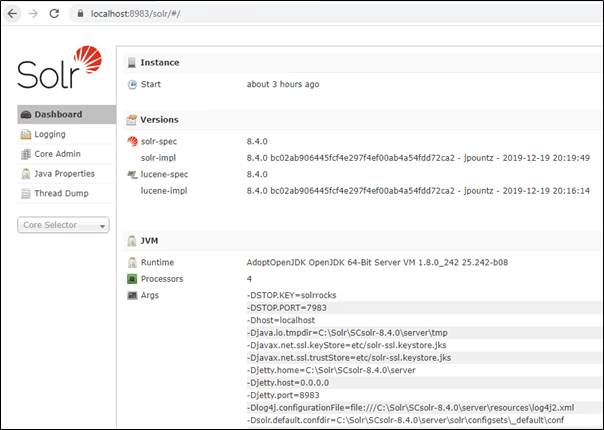Image resolution: width=604 pixels, height=430 pixels.
Task: Click the -Djetty.port=8983 argument
Action: [x=283, y=395]
